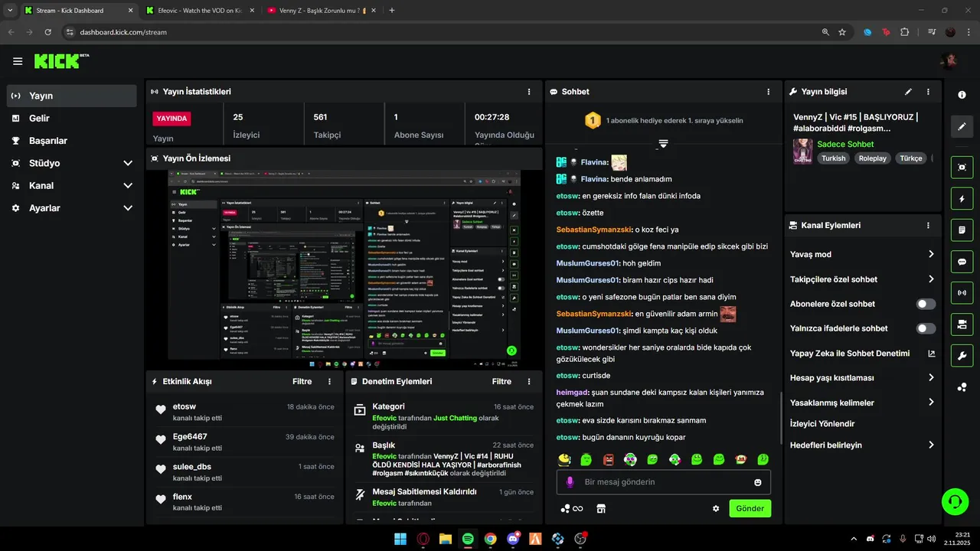Toggle the stream preview widget in the right sidebar
The height and width of the screenshot is (551, 980).
click(962, 167)
